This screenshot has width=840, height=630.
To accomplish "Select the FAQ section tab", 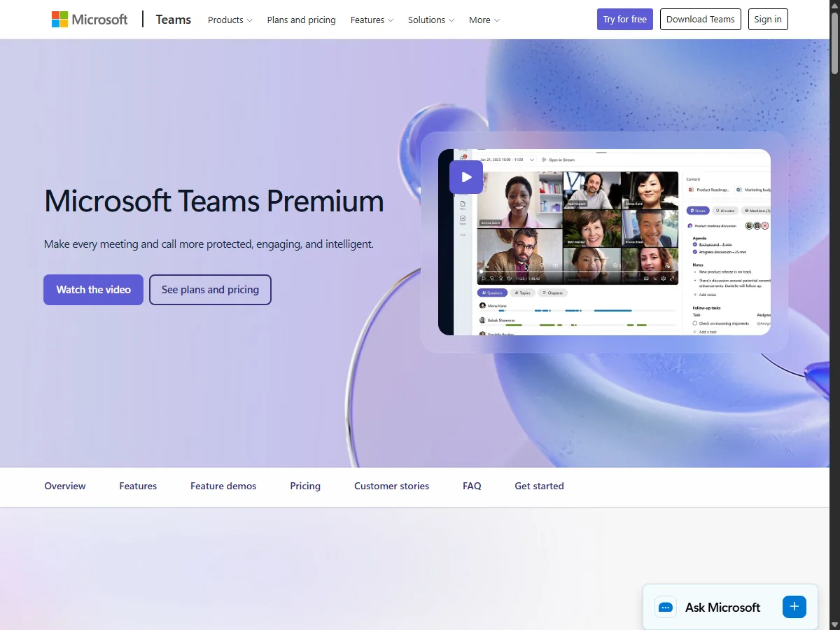I will [x=472, y=486].
